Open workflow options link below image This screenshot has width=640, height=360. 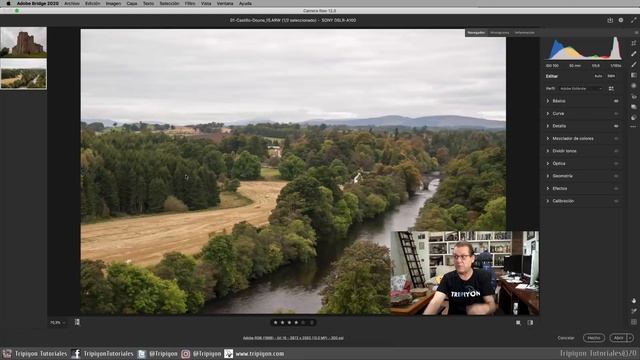(293, 338)
